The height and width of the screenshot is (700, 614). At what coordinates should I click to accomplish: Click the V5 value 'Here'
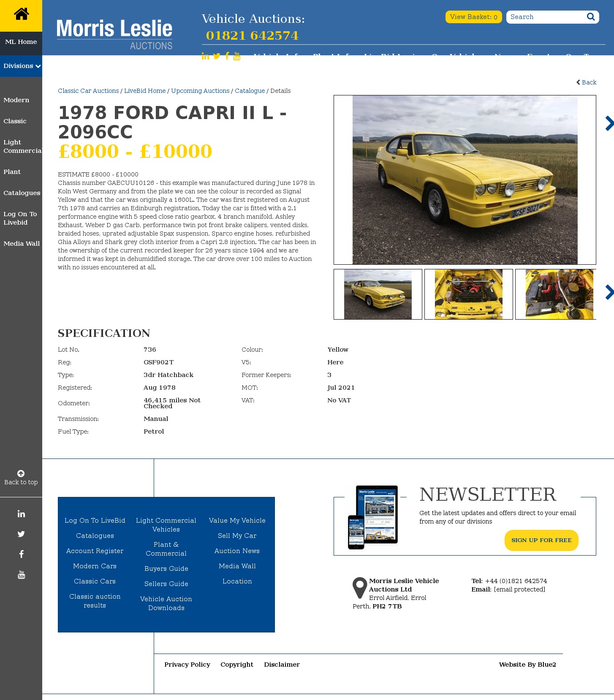tap(335, 362)
